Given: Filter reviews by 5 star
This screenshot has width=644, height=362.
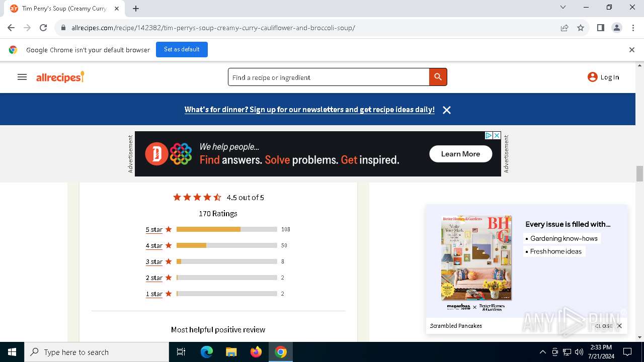Looking at the screenshot, I should point(154,229).
